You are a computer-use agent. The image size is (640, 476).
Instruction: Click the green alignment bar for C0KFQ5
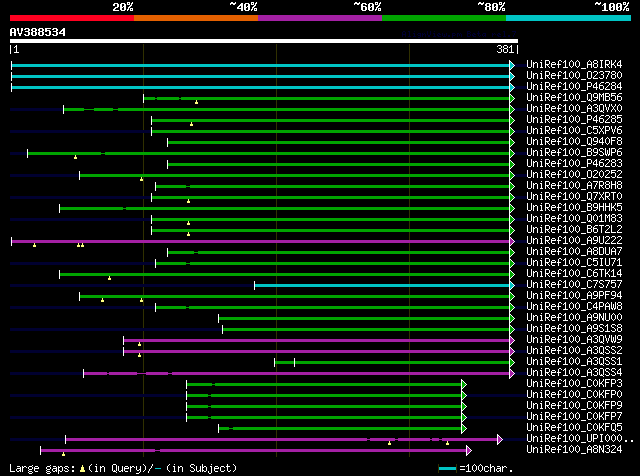(340, 429)
